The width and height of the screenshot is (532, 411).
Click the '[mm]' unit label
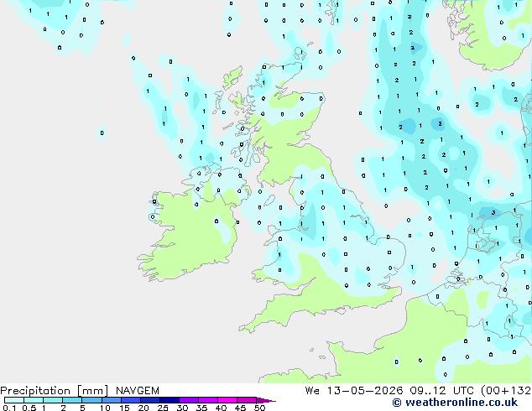pos(92,391)
